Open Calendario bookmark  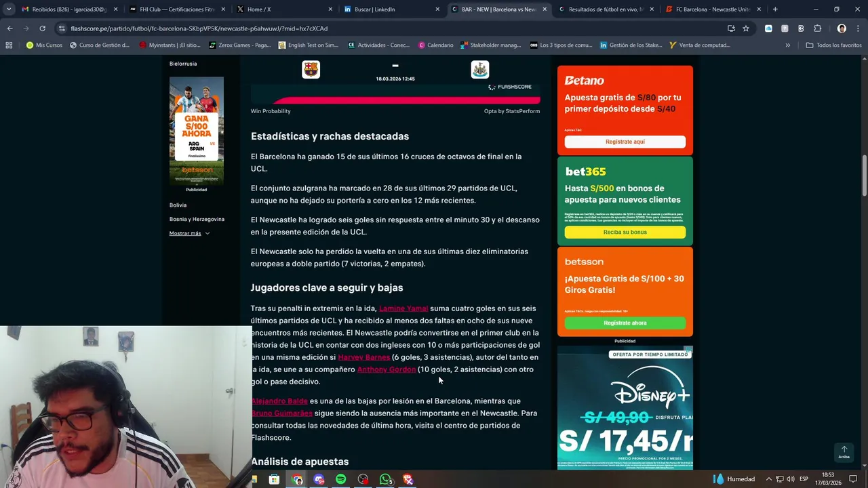[435, 45]
